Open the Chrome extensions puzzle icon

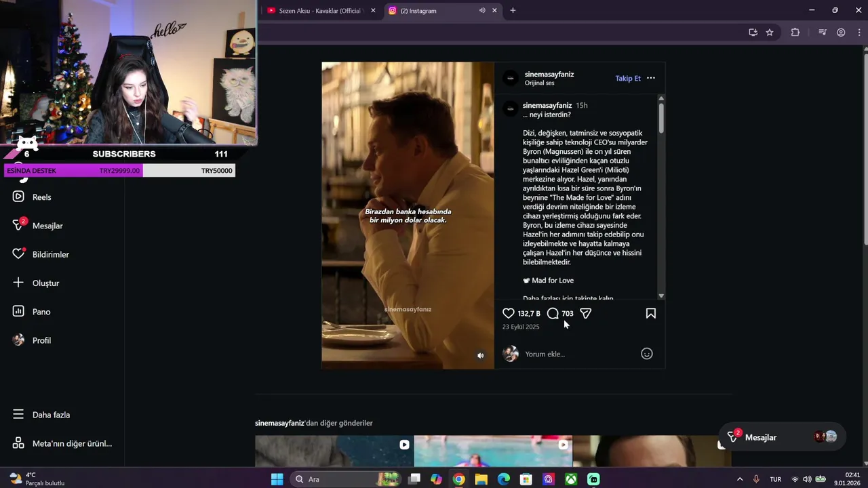(x=795, y=32)
